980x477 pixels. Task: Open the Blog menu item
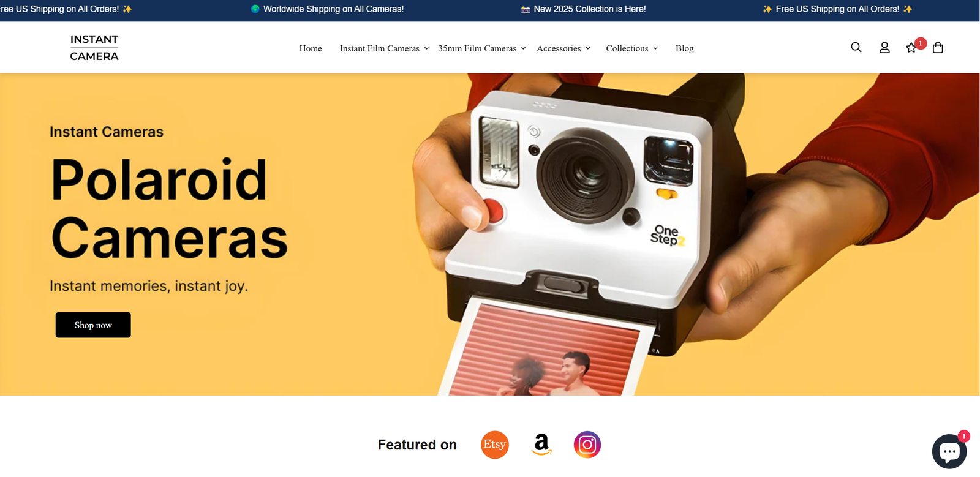click(684, 48)
